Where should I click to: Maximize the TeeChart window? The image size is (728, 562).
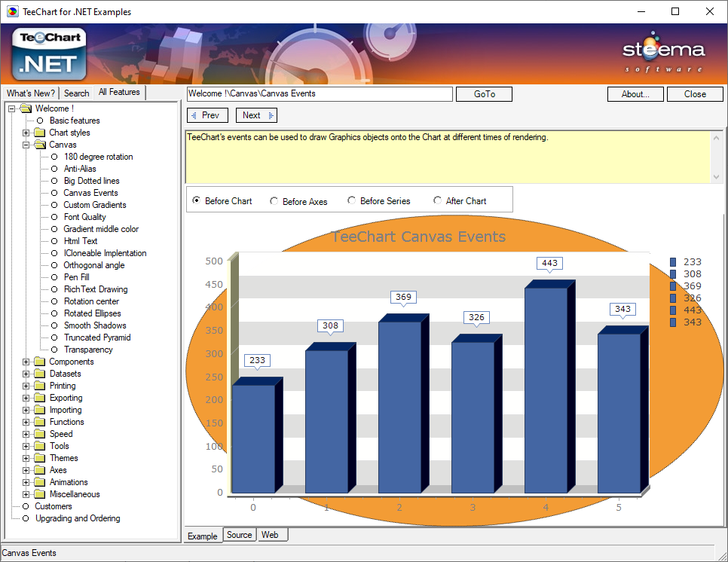[675, 11]
